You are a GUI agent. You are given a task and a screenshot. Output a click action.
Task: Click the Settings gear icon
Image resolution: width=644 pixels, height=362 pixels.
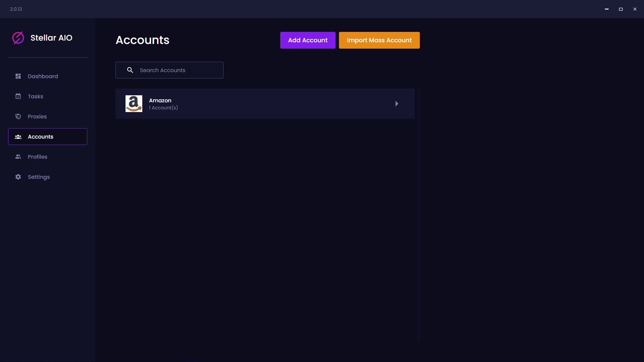pos(18,177)
